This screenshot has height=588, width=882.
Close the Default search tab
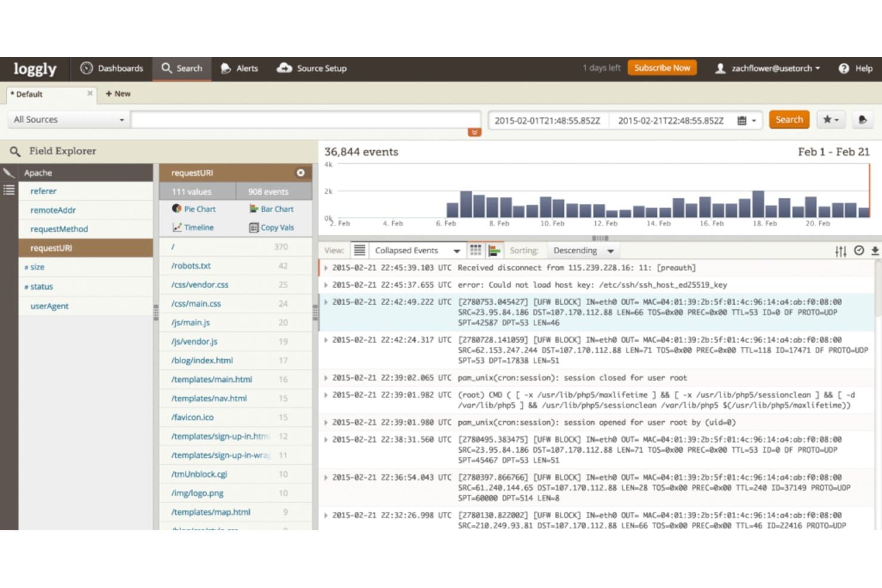pyautogui.click(x=90, y=94)
